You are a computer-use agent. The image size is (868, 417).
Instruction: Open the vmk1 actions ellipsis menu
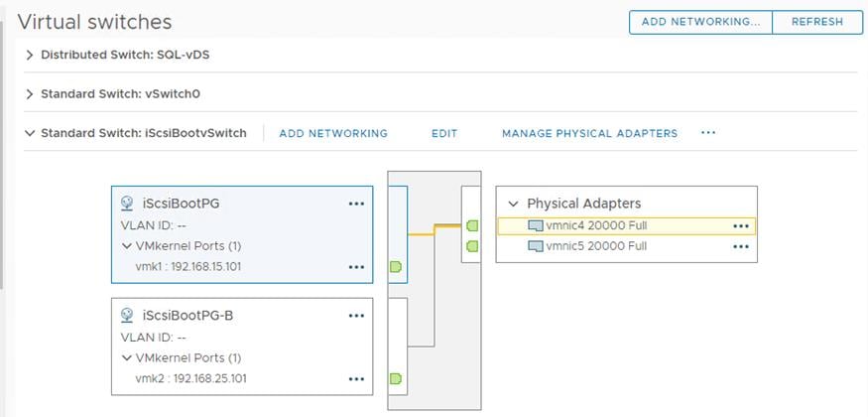pyautogui.click(x=356, y=267)
